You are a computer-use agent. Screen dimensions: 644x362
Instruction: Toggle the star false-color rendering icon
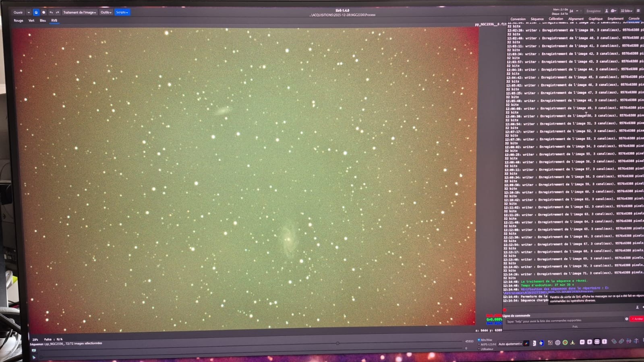[541, 343]
